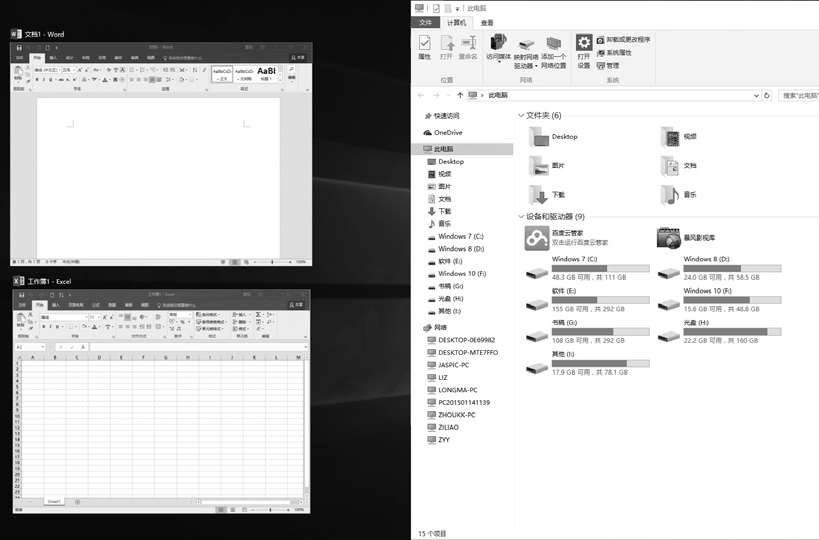
Task: Switch to the 查看 ribbon tab
Action: coord(487,22)
